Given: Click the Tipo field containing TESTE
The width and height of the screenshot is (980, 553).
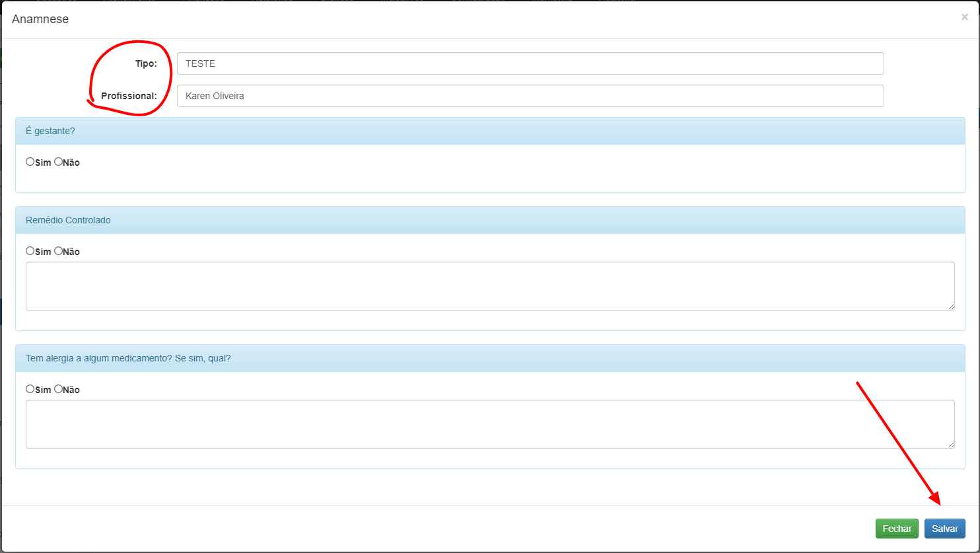Looking at the screenshot, I should pos(530,63).
